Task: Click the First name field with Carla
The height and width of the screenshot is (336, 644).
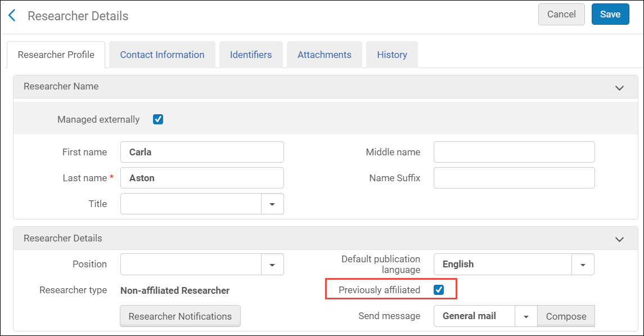Action: pyautogui.click(x=202, y=152)
